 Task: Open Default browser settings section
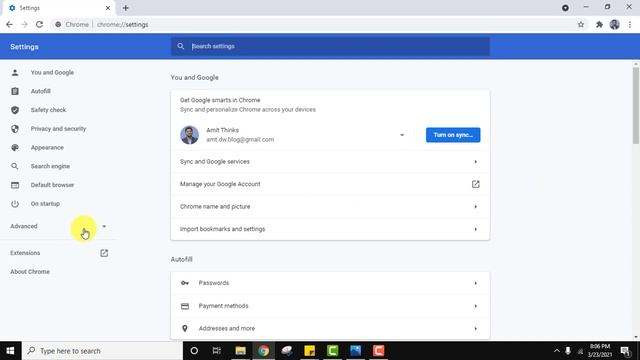point(52,185)
